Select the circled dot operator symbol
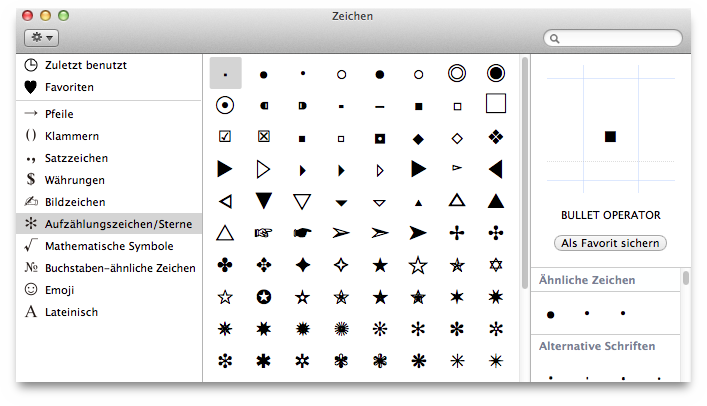The width and height of the screenshot is (707, 406). 225,106
